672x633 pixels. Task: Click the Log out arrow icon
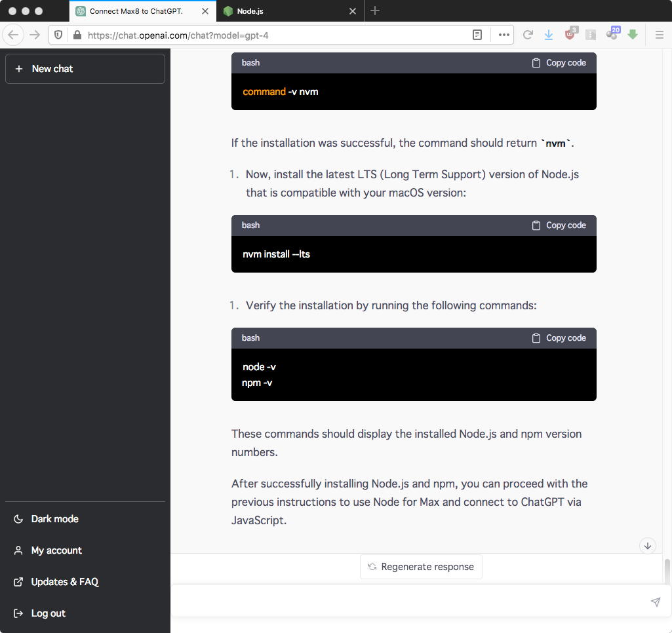pos(18,613)
